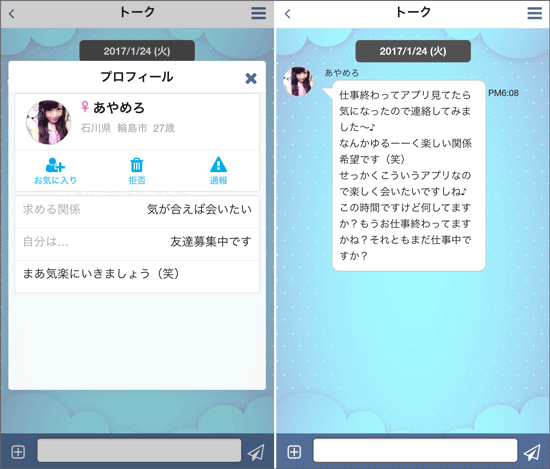Viewport: 550px width, 469px height.
Task: Tap the plus attachment icon on right screen
Action: click(x=294, y=452)
